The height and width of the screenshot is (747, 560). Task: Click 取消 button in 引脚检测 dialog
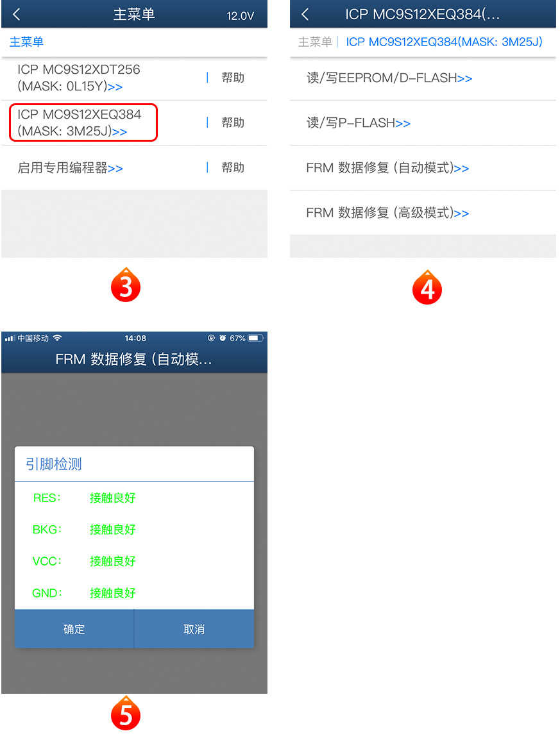click(194, 629)
